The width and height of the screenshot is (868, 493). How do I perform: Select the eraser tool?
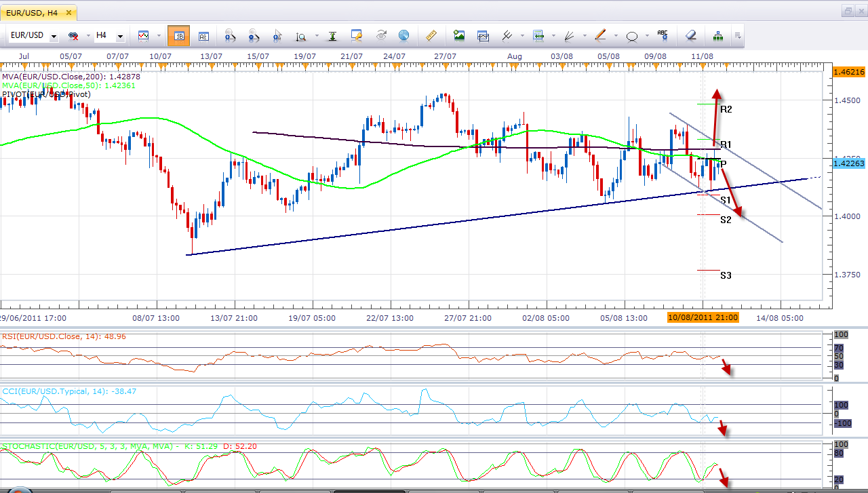coord(691,35)
